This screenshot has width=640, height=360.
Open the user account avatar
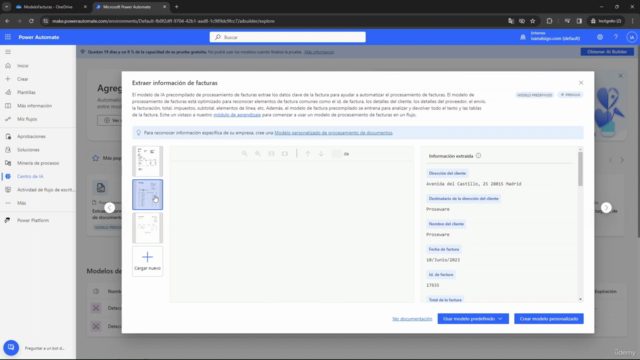(x=631, y=37)
